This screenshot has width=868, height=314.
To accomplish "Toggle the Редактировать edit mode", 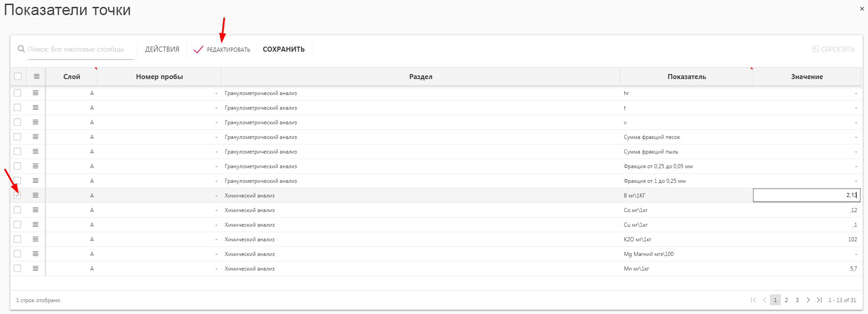I will pos(222,49).
